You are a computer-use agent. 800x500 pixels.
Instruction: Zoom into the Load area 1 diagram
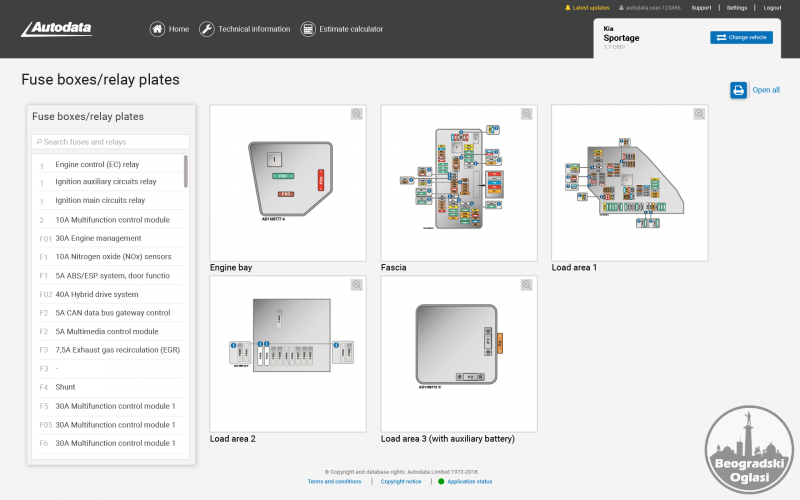699,114
